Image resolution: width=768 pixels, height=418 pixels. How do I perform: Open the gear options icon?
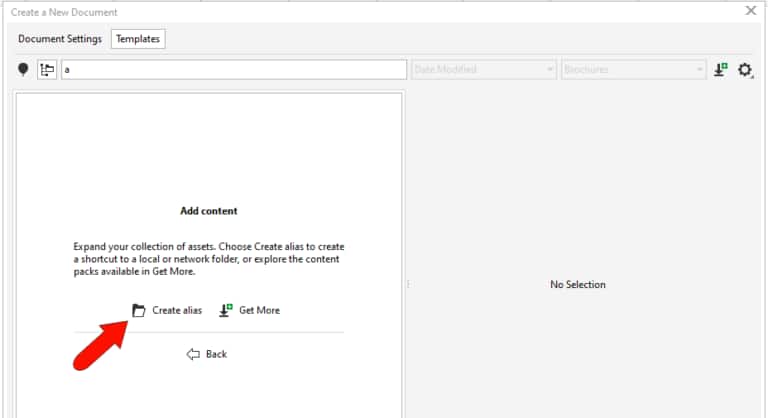(x=745, y=70)
